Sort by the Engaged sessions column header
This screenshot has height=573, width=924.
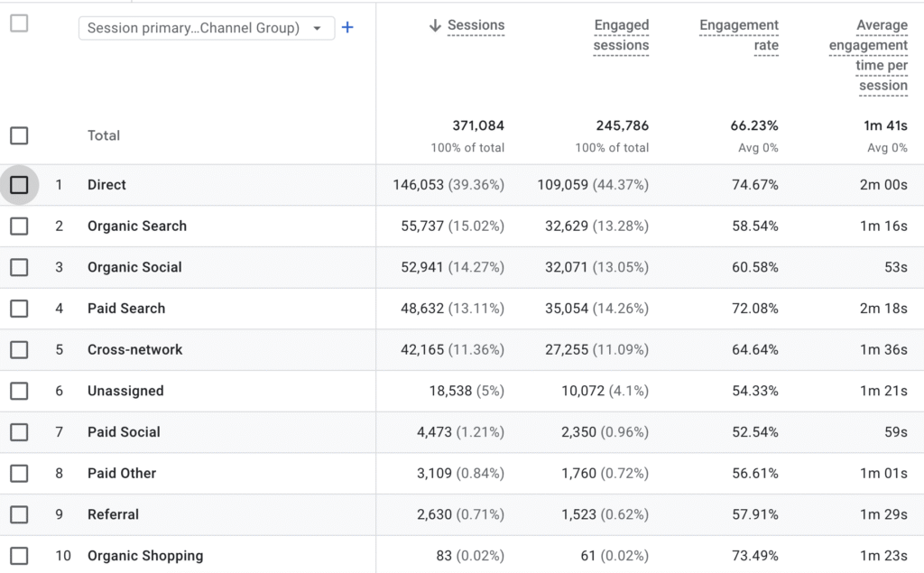pos(621,35)
